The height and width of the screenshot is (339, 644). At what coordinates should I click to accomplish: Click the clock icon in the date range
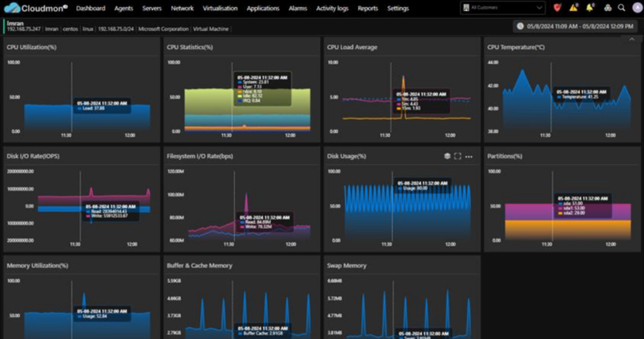(520, 26)
